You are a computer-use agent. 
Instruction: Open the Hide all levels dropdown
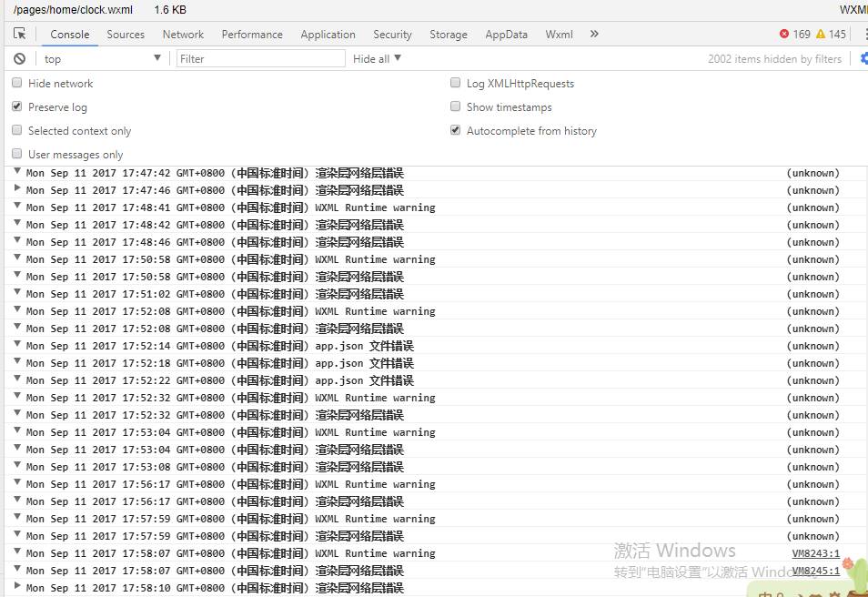click(x=377, y=58)
